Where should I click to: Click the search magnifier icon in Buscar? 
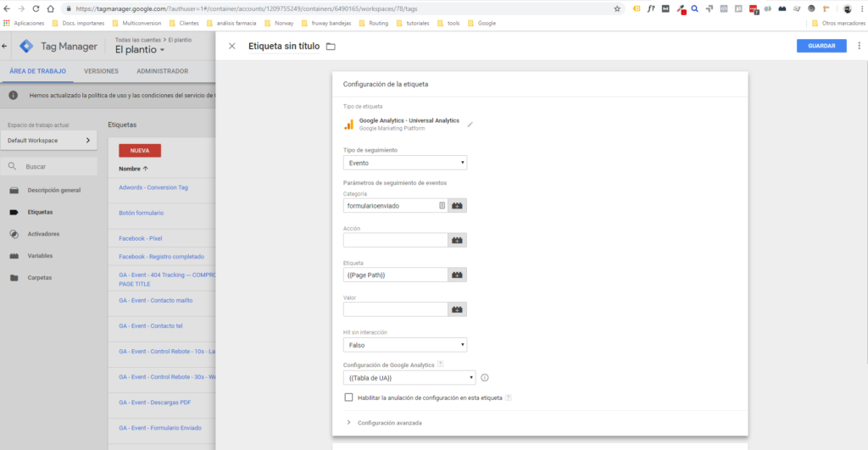coord(12,166)
